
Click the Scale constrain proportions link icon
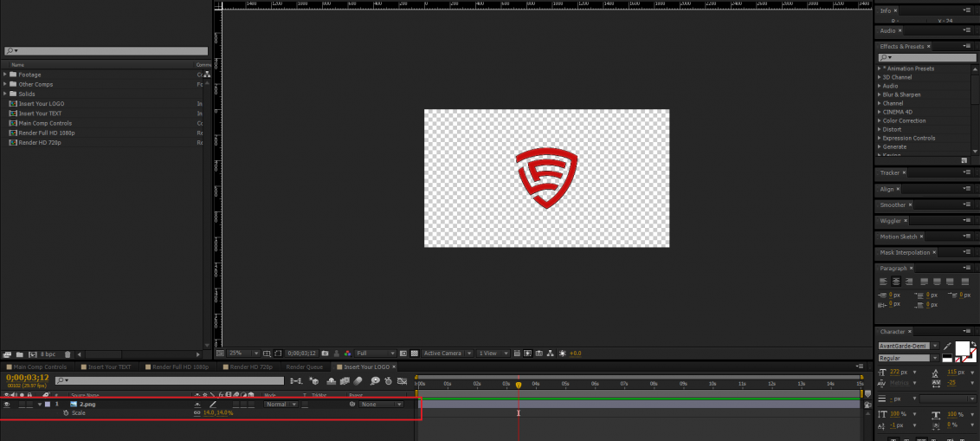pos(197,413)
